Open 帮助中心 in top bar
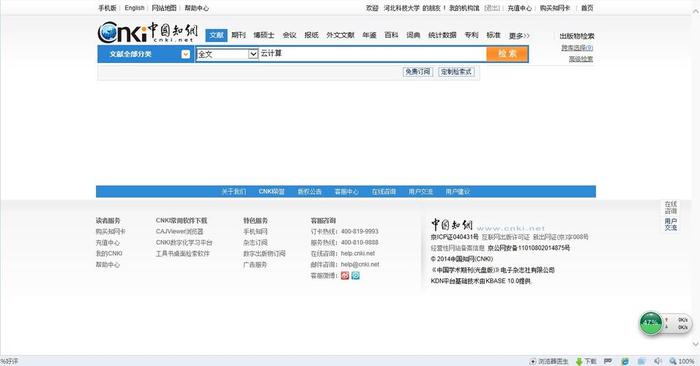 coord(196,8)
